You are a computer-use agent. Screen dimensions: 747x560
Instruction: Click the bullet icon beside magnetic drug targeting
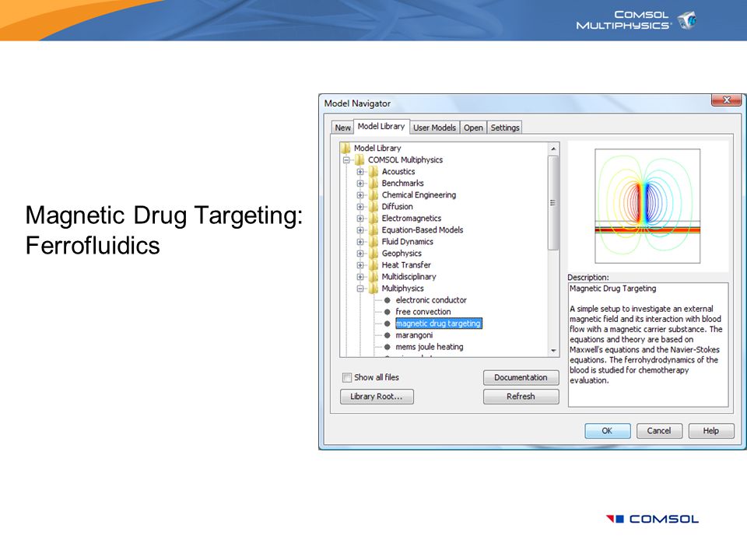coord(388,324)
